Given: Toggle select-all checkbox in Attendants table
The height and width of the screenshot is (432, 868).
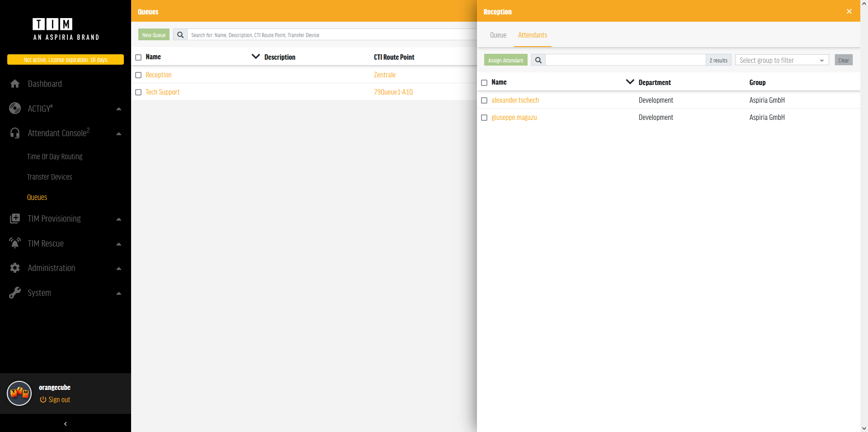Looking at the screenshot, I should pyautogui.click(x=484, y=83).
